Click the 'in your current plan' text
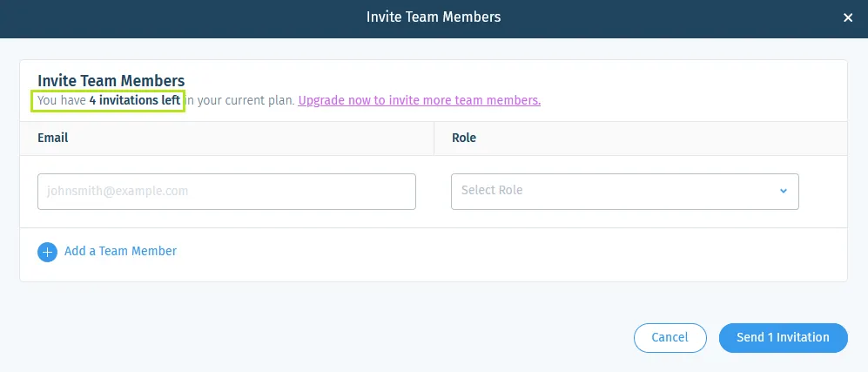Viewport: 868px width, 372px height. pyautogui.click(x=242, y=100)
